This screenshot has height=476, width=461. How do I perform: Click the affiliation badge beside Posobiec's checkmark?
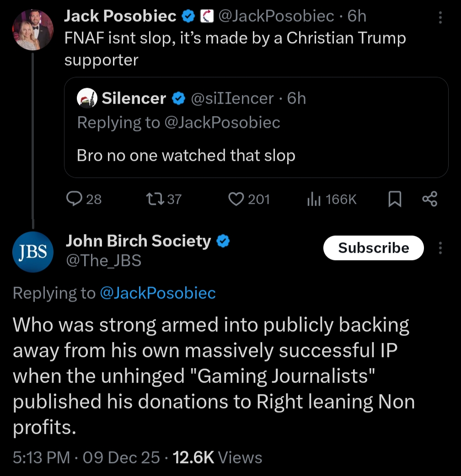207,17
